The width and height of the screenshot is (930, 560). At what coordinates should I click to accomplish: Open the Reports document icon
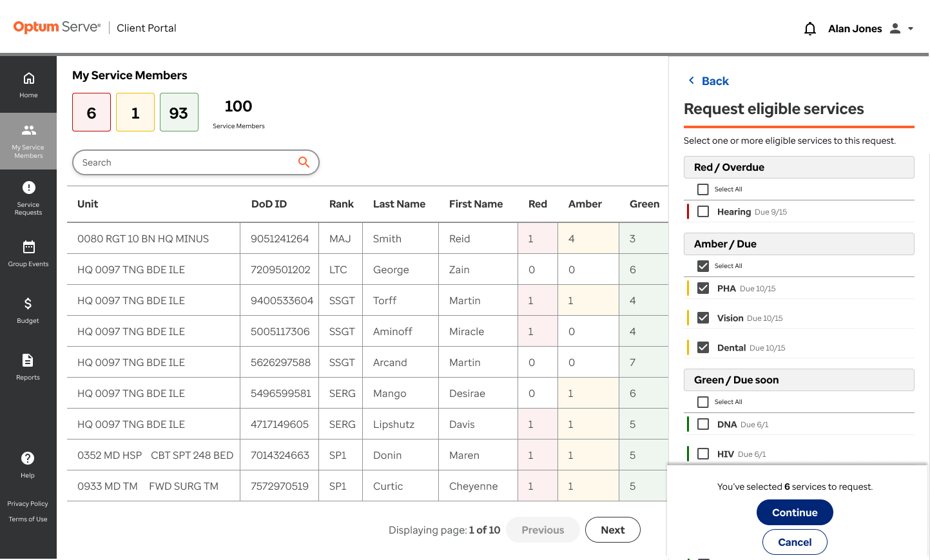tap(28, 360)
